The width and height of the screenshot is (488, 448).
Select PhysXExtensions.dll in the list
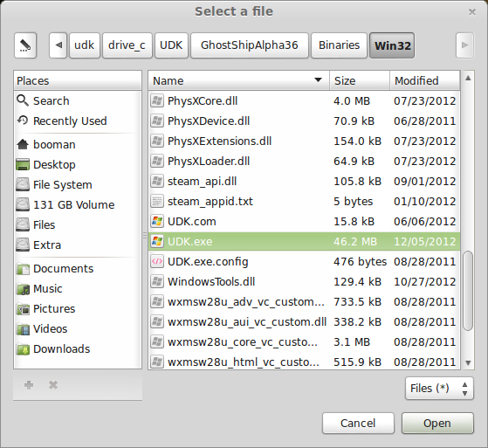pyautogui.click(x=304, y=141)
